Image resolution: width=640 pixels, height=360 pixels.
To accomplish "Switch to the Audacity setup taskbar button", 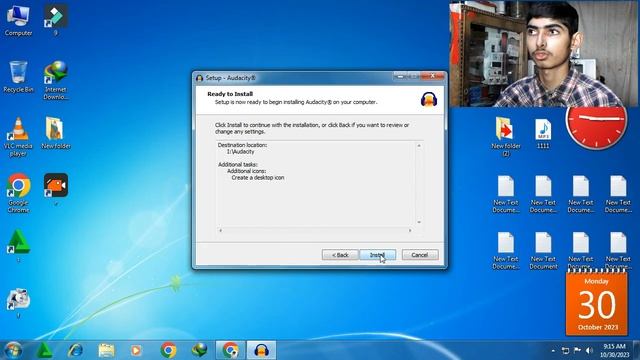I will point(261,350).
